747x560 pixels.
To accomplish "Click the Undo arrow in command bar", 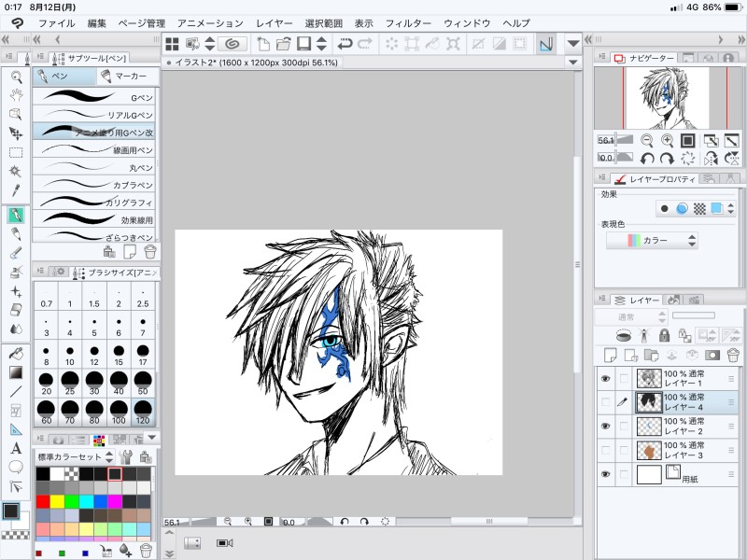I will (344, 44).
